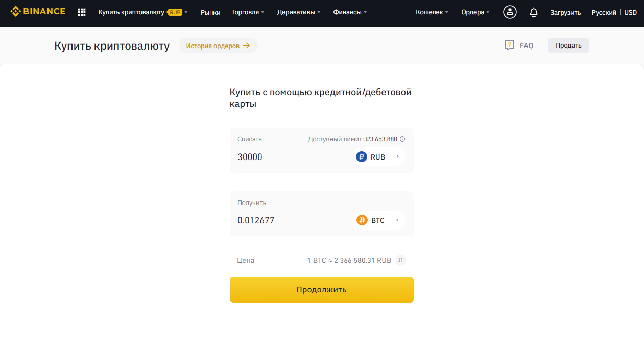Open the notifications bell icon
Image resolution: width=644 pixels, height=339 pixels.
[x=534, y=12]
